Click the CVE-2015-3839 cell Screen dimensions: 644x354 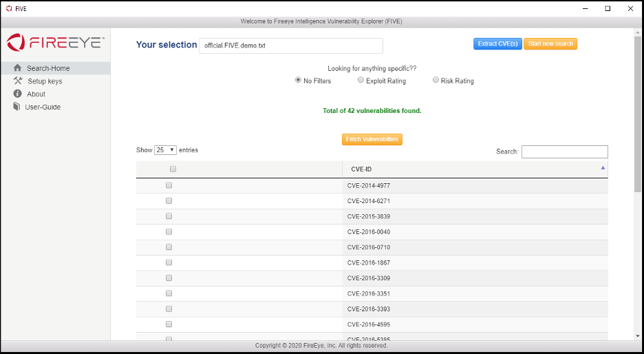(475, 217)
